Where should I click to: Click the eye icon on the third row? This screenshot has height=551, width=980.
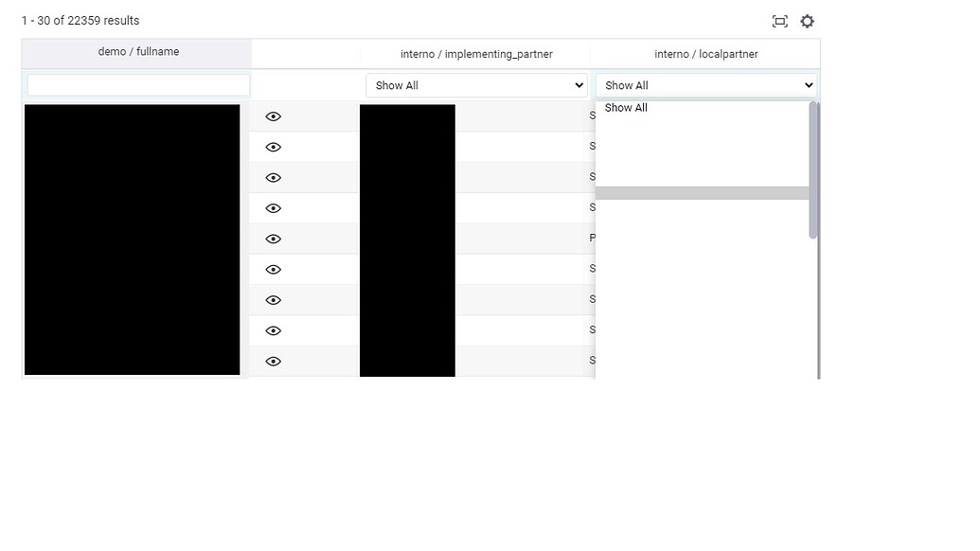point(274,177)
